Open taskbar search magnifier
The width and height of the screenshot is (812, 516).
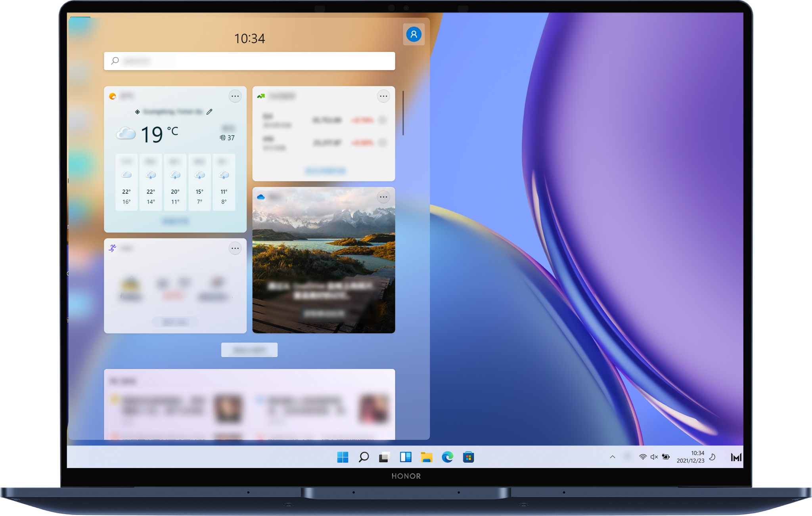[x=364, y=457]
